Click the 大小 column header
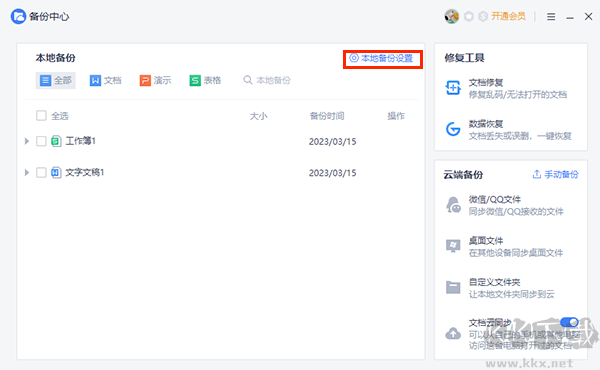Viewport: 600px width, 370px height. [258, 116]
